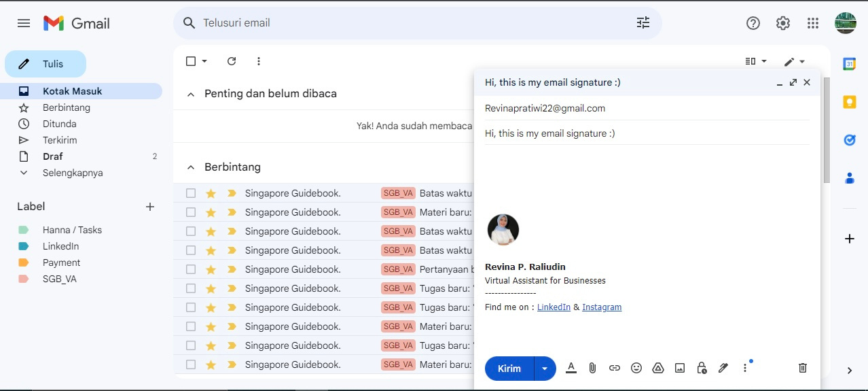Click the insert photo icon
This screenshot has height=391, width=868.
680,368
